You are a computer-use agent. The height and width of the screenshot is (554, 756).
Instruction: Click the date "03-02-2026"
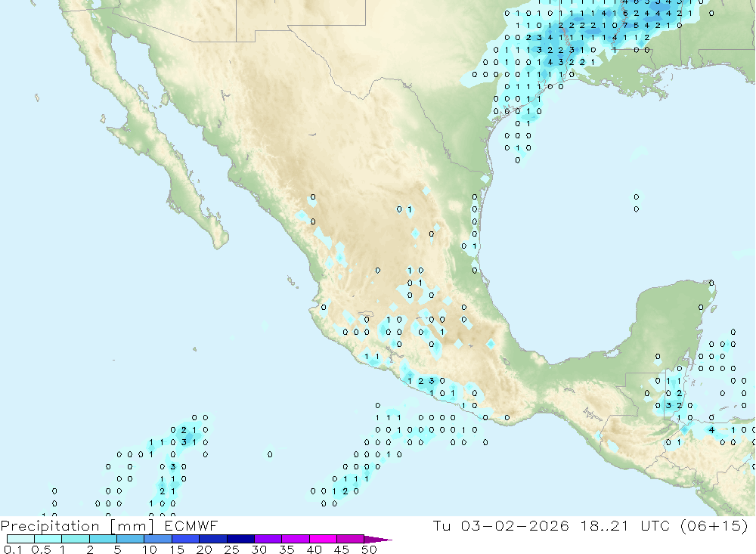pos(515,525)
